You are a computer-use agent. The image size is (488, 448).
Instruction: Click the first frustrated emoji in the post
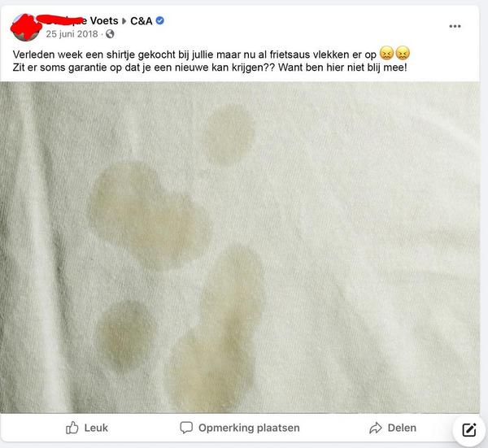tap(387, 54)
